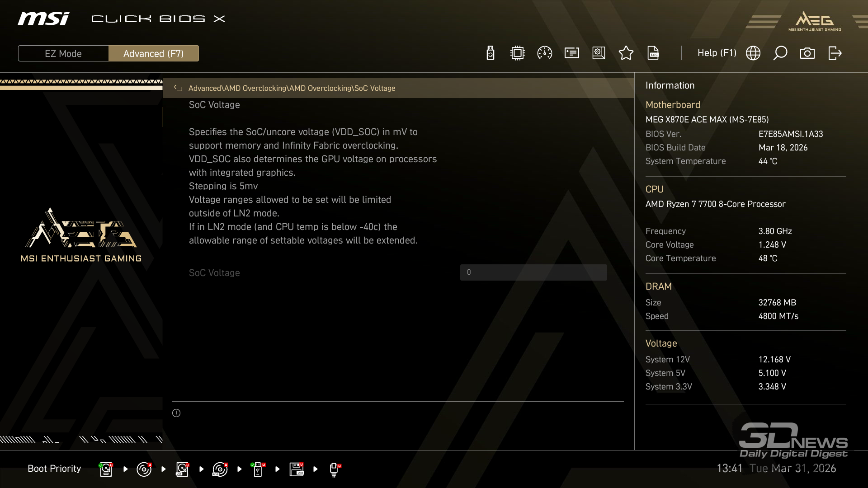The width and height of the screenshot is (868, 488).
Task: Click the network boot device icon
Action: [x=334, y=469]
